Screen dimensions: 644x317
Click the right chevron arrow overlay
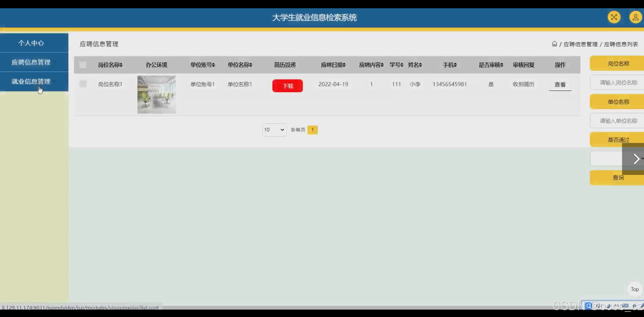(x=636, y=159)
